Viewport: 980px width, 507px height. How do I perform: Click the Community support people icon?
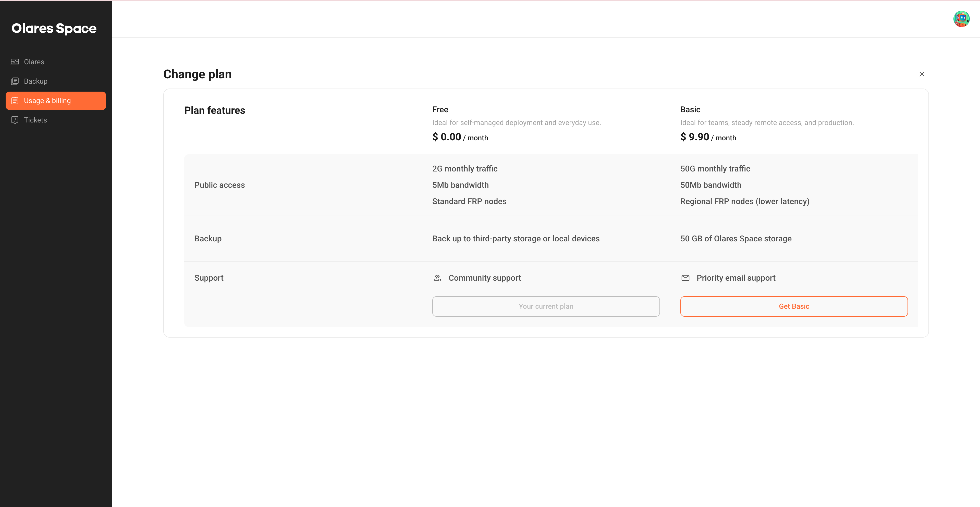[437, 278]
